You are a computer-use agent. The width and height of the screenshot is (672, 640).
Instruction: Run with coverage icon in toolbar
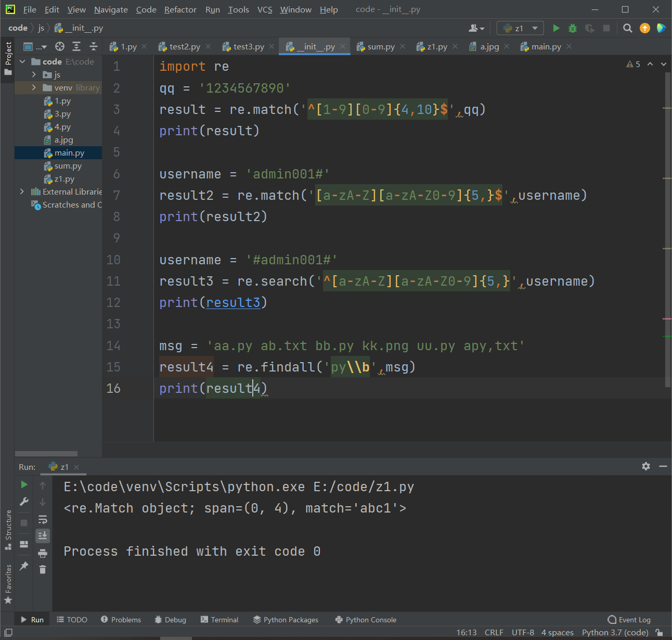point(589,28)
